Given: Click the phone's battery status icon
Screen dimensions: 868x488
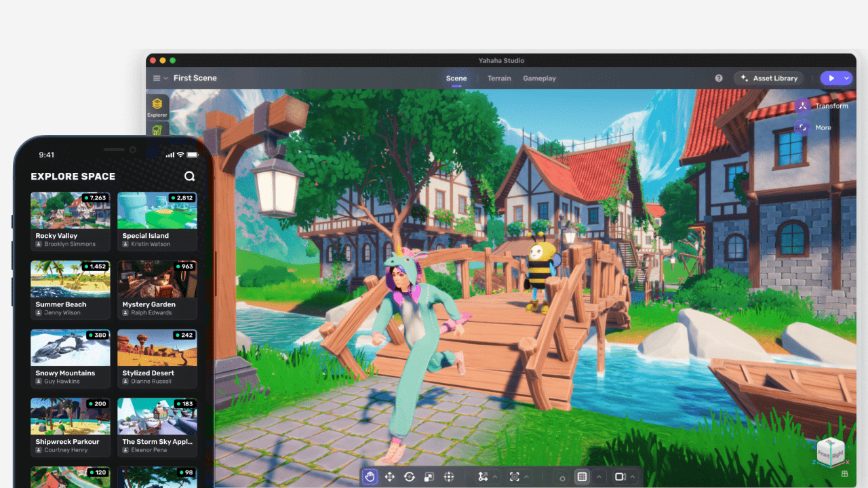Looking at the screenshot, I should [x=193, y=155].
